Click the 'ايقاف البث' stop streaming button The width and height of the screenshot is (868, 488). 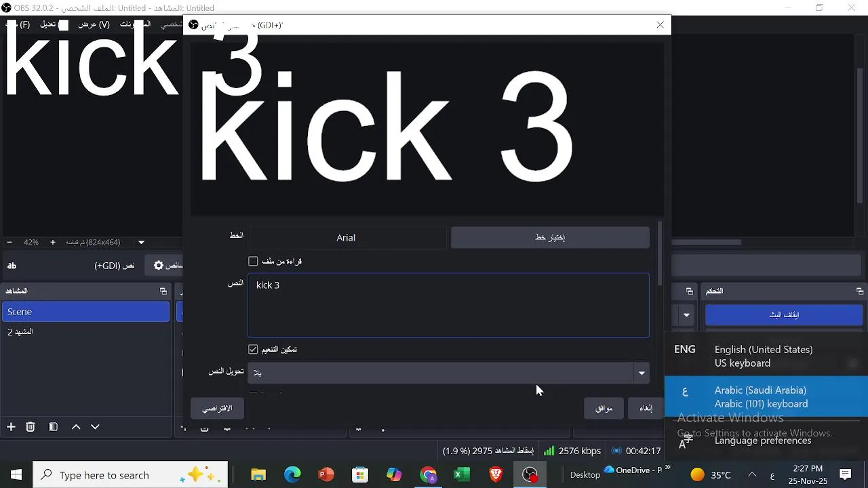pyautogui.click(x=784, y=315)
